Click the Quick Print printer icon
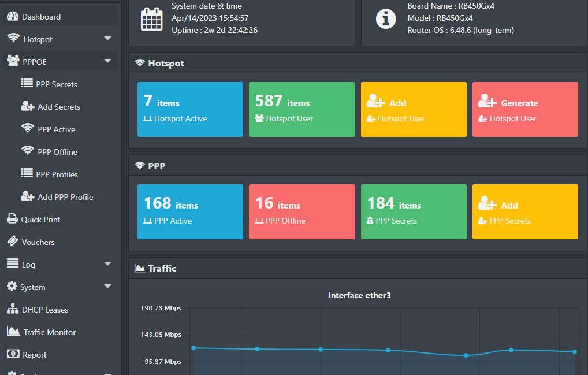The width and height of the screenshot is (588, 375). click(12, 219)
